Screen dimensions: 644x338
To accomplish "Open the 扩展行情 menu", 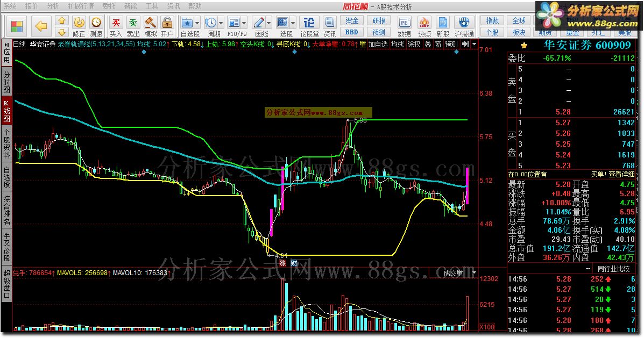I will (81, 6).
